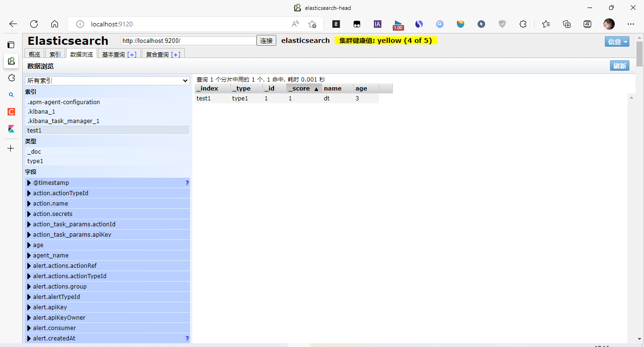Open the black L extension icon
Screen dimensions: 644x347
click(x=336, y=24)
